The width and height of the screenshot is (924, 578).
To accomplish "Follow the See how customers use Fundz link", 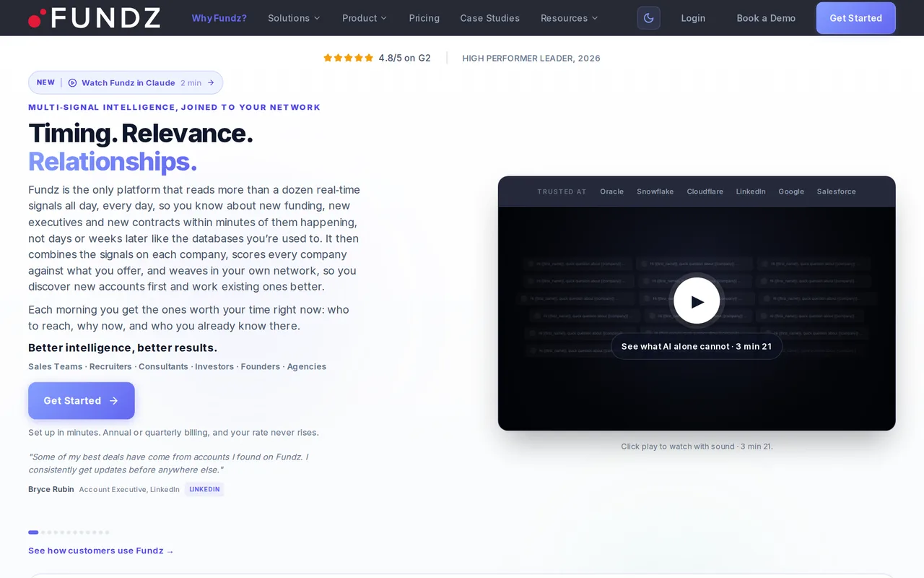I will click(101, 551).
